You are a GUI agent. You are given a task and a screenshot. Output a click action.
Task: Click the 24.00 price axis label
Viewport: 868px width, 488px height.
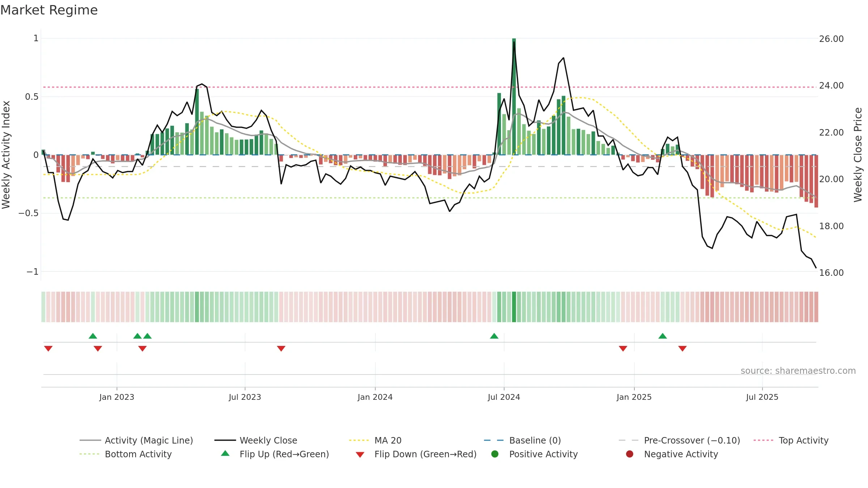[x=831, y=85]
